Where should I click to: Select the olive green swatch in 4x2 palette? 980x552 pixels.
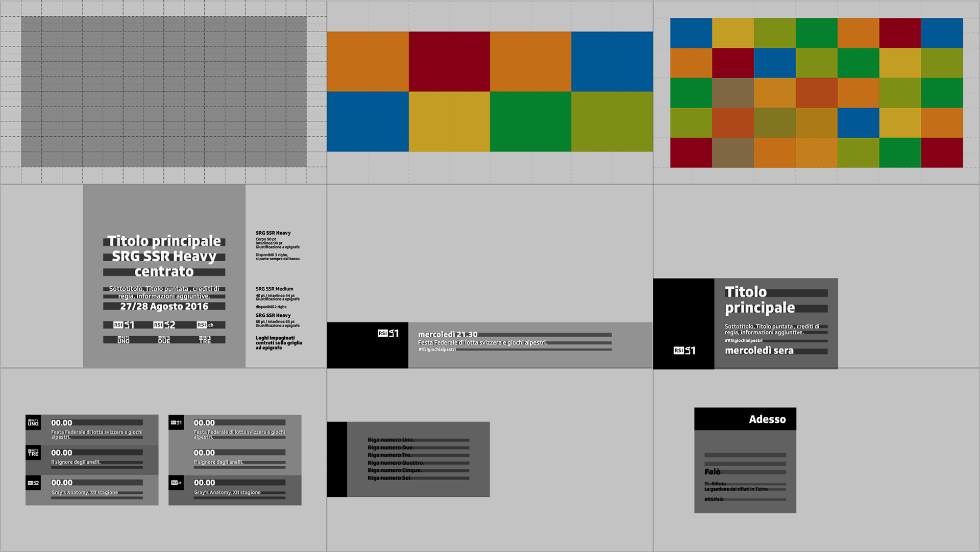point(612,121)
